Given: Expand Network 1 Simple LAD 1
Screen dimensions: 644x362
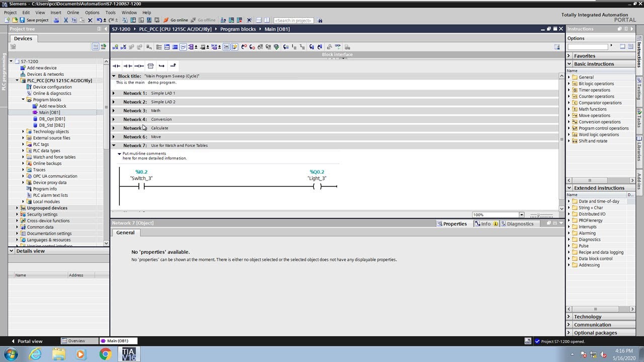Looking at the screenshot, I should point(113,93).
